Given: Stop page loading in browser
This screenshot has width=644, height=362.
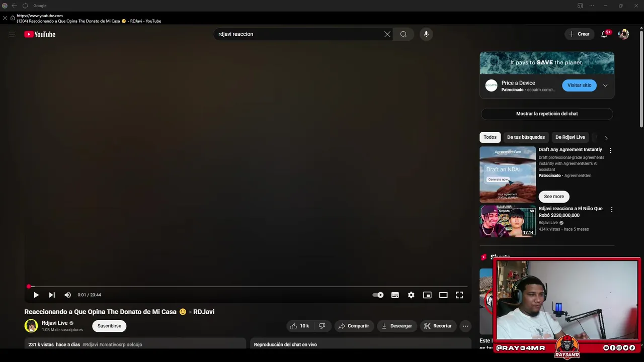Looking at the screenshot, I should click(x=5, y=18).
